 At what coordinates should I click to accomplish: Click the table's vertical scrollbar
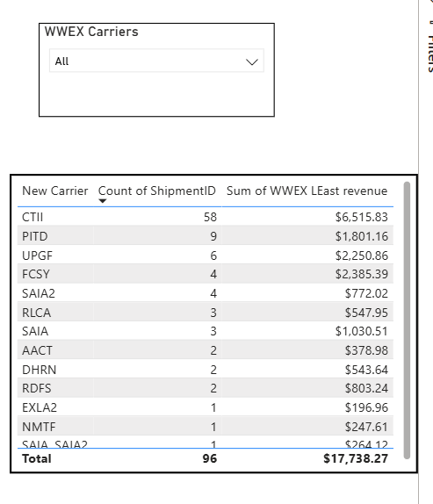tap(407, 320)
